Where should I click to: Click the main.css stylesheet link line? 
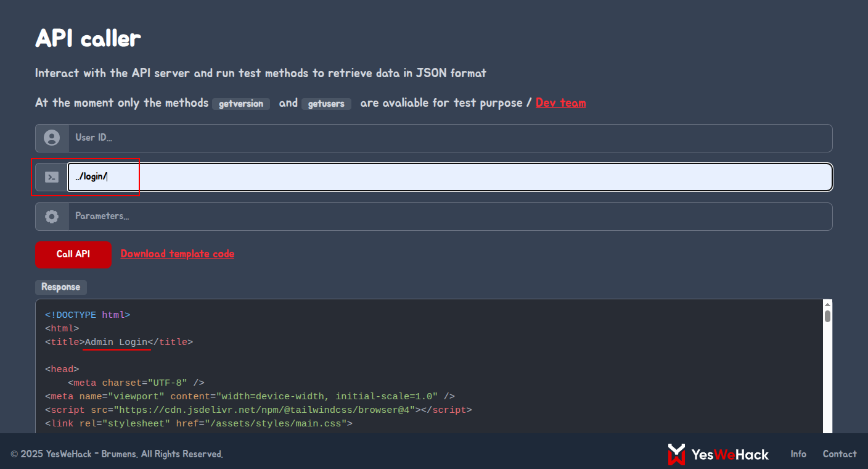point(199,423)
